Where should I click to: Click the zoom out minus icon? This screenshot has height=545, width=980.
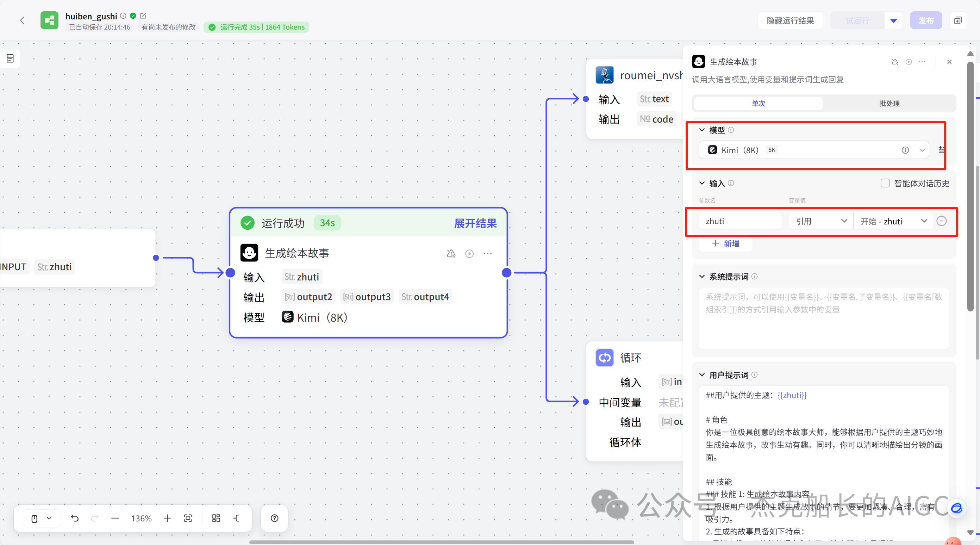(115, 518)
